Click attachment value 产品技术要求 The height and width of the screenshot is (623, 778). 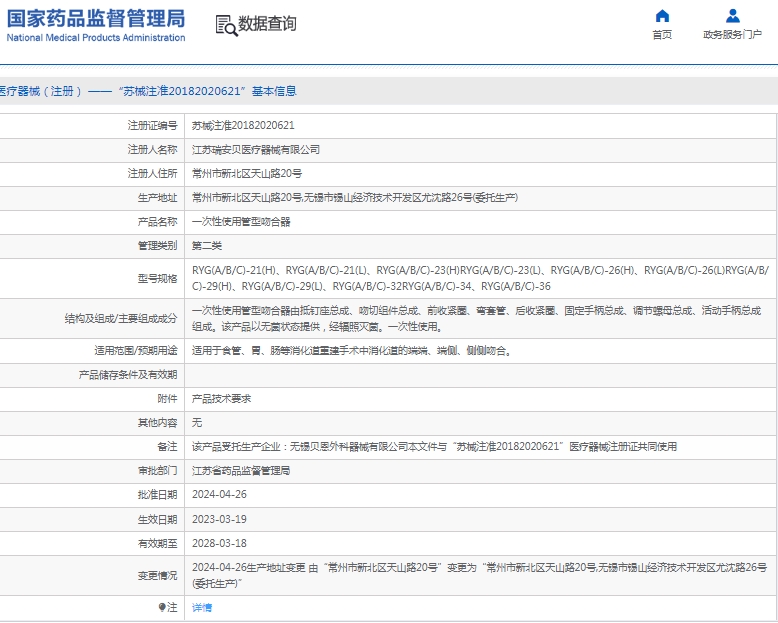pyautogui.click(x=221, y=399)
